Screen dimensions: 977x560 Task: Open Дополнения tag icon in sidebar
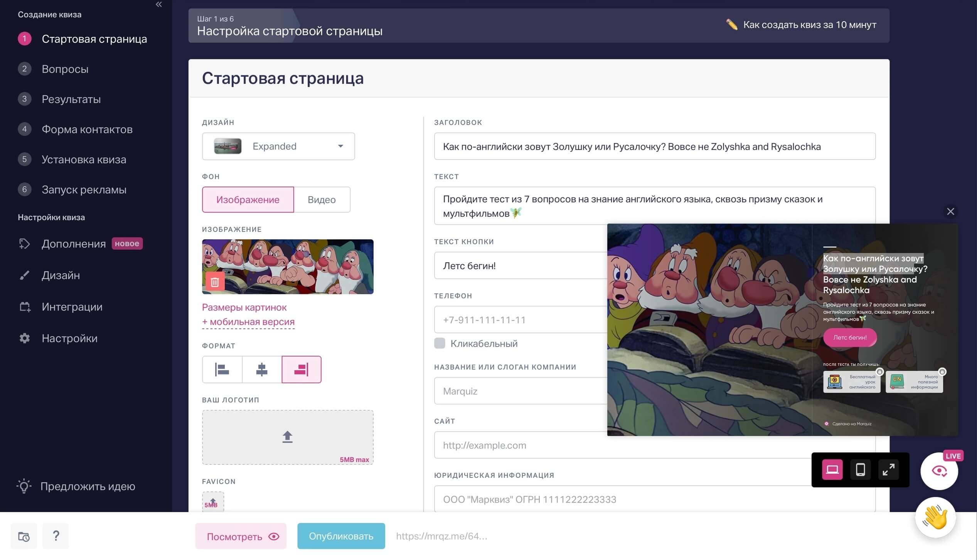click(x=24, y=244)
